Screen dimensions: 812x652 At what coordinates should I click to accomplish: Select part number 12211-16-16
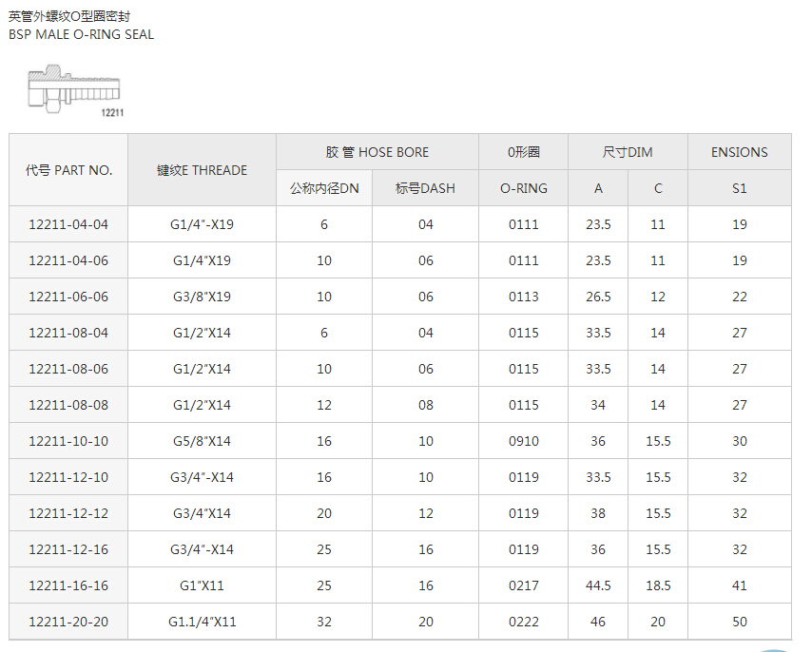pos(68,585)
